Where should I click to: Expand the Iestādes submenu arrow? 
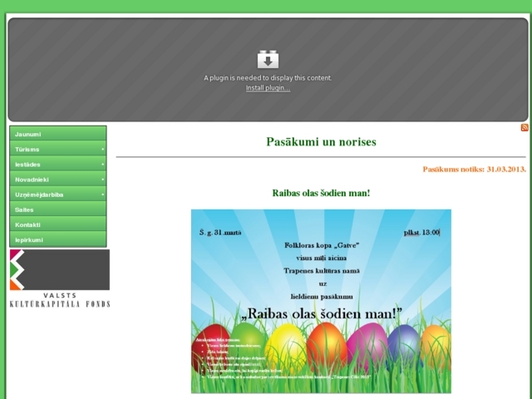point(103,165)
